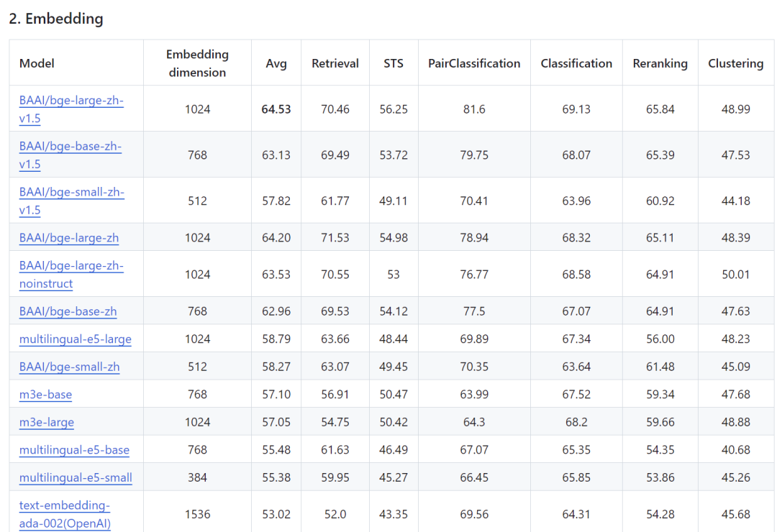777x532 pixels.
Task: Select the STS value 53 for bge-large-zh-noinstruct
Action: tap(394, 275)
